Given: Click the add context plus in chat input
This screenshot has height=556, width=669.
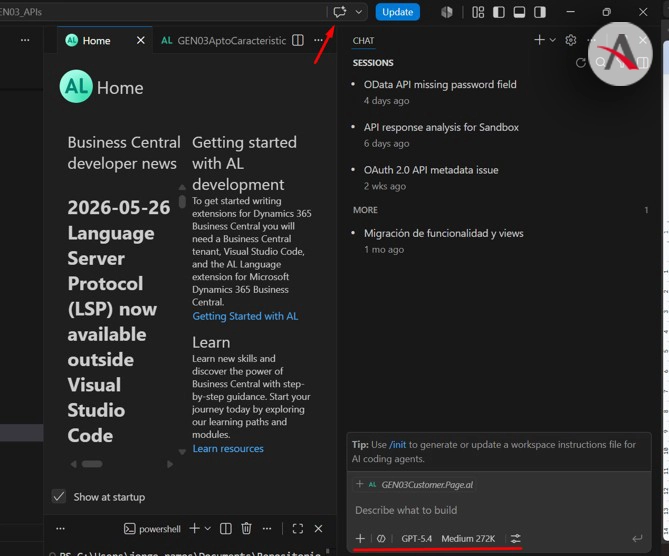Looking at the screenshot, I should coord(360,539).
